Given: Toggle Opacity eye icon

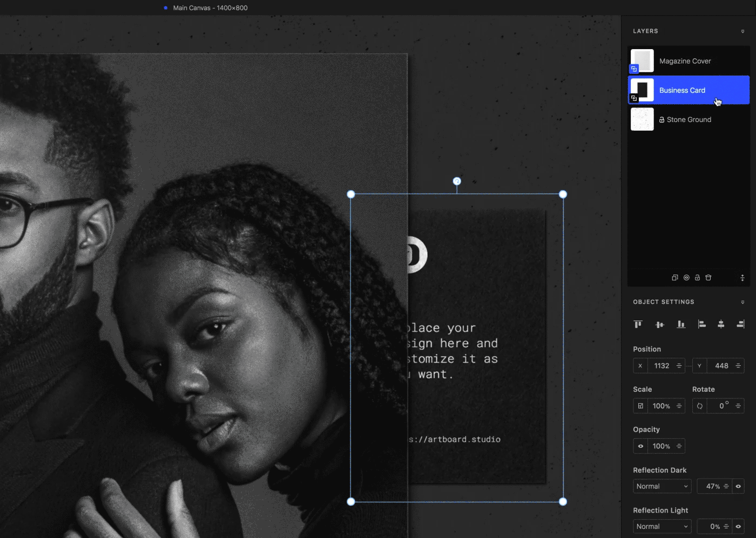Looking at the screenshot, I should click(640, 446).
